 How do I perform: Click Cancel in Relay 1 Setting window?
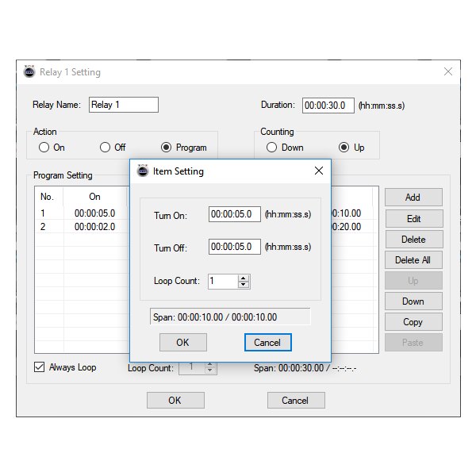click(296, 400)
